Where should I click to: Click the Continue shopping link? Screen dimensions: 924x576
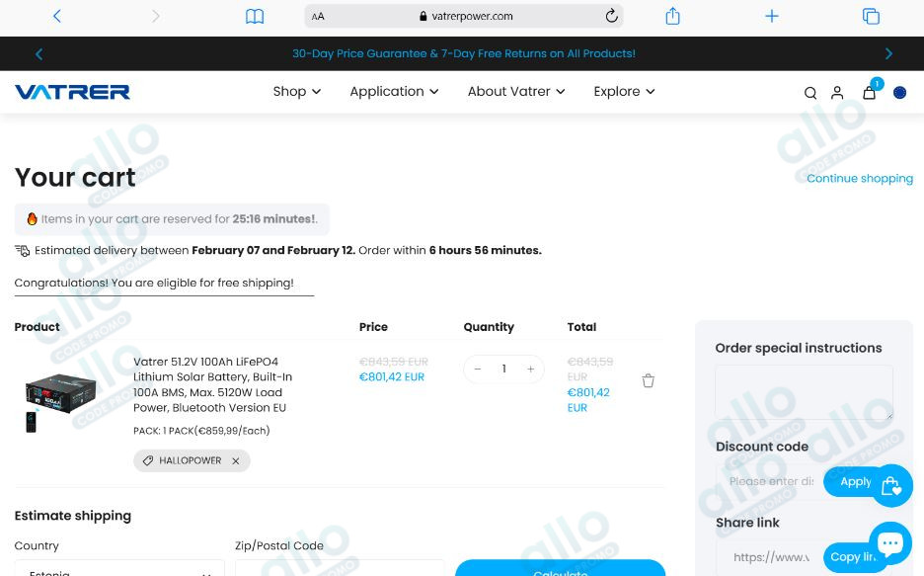[859, 179]
